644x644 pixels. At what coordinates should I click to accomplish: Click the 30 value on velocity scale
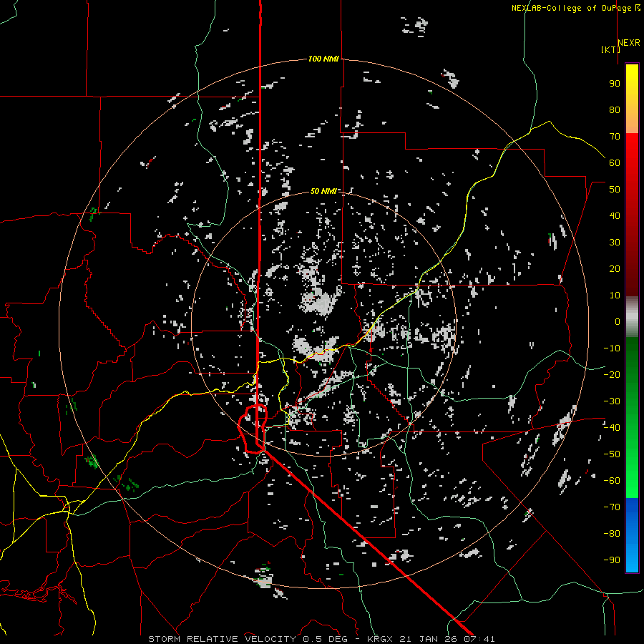pos(615,243)
